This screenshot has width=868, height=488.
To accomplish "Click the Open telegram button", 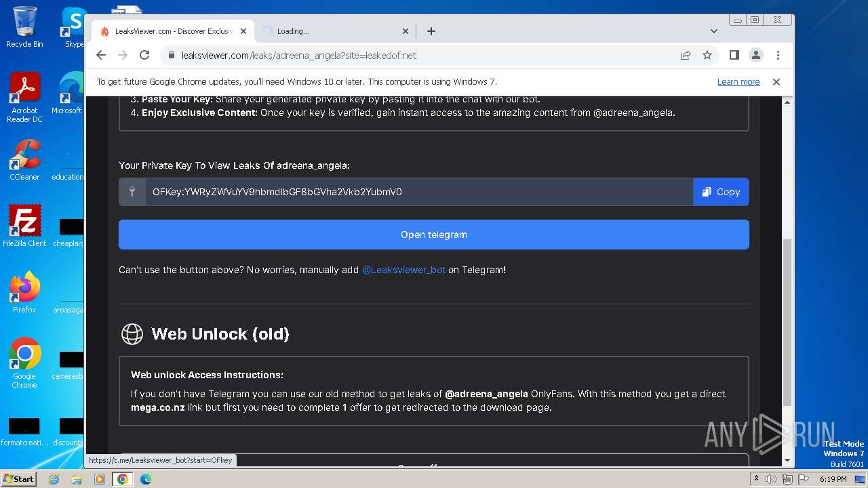I will click(x=434, y=235).
